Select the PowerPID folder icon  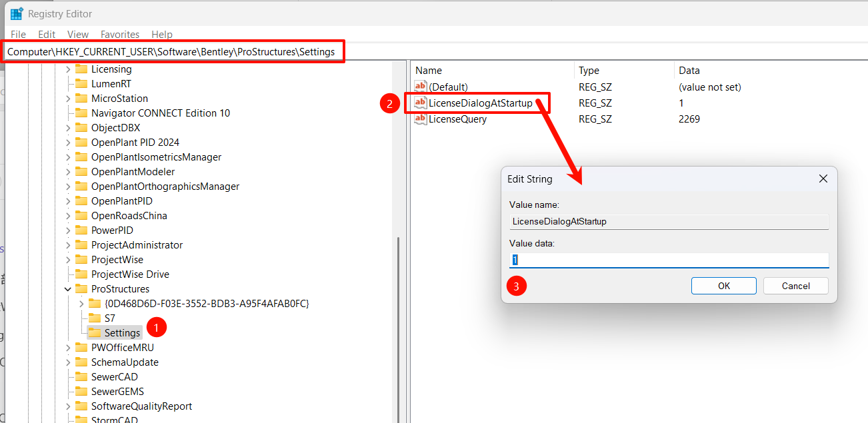81,230
